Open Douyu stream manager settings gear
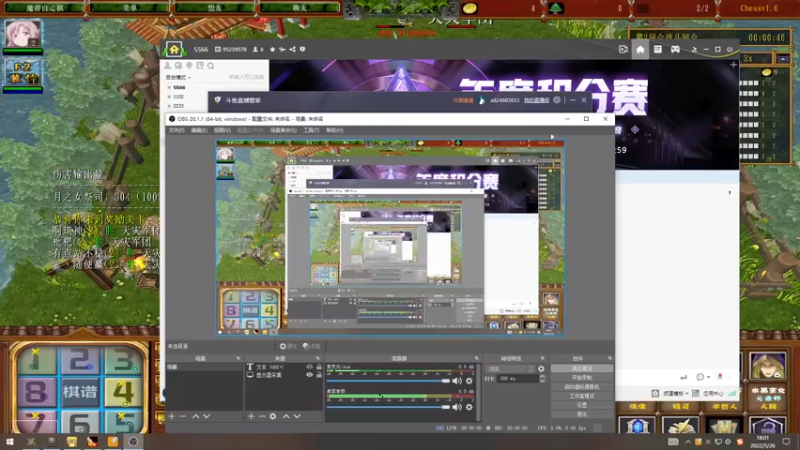Image resolution: width=800 pixels, height=450 pixels. 557,100
